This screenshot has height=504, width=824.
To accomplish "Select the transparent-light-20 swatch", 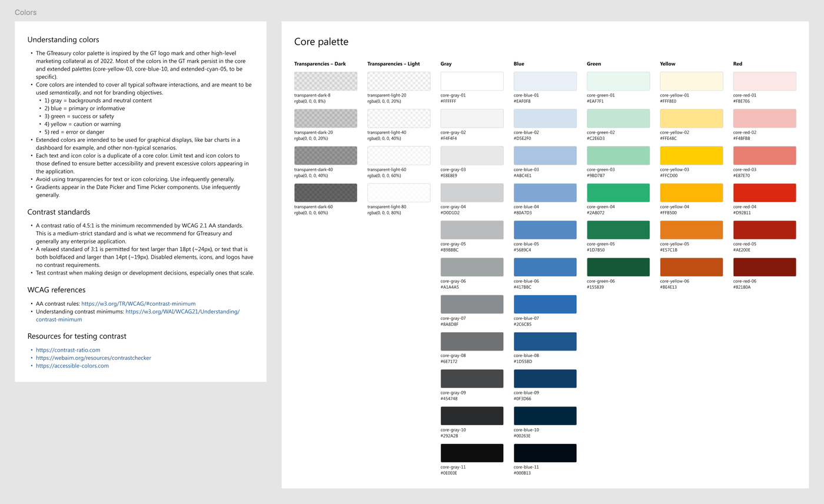I will tap(399, 81).
